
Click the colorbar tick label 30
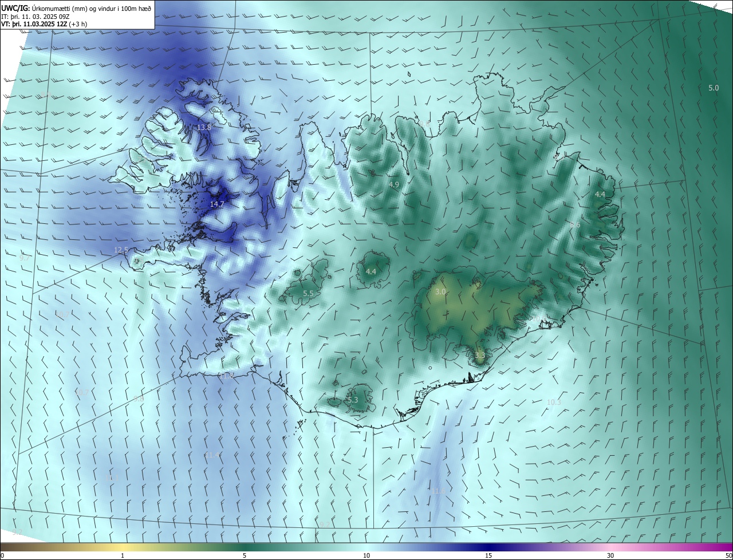pyautogui.click(x=610, y=555)
